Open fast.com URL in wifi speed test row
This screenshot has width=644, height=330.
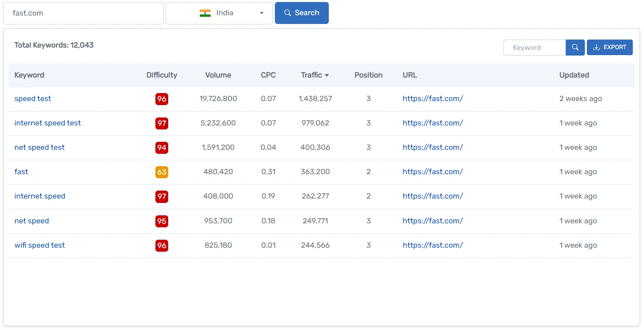pos(433,245)
